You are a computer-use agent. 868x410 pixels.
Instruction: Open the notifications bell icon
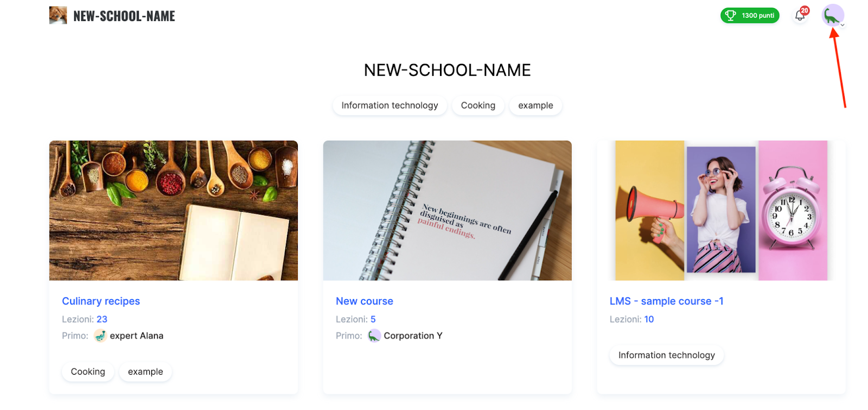(x=800, y=16)
